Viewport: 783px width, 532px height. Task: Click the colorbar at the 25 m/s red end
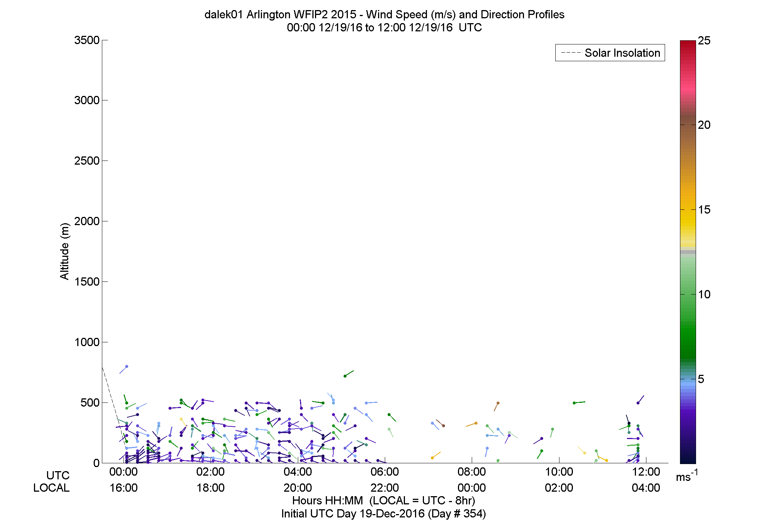coord(688,42)
